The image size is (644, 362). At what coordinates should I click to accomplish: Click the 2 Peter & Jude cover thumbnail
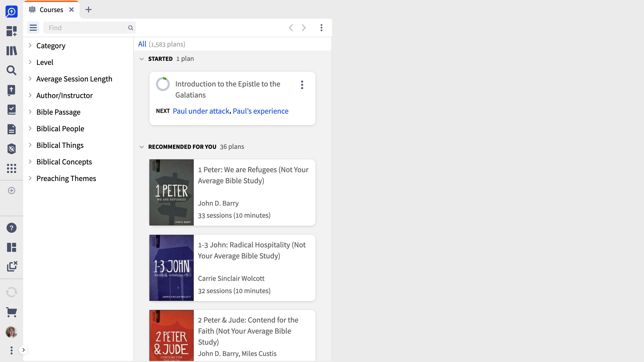(x=172, y=335)
